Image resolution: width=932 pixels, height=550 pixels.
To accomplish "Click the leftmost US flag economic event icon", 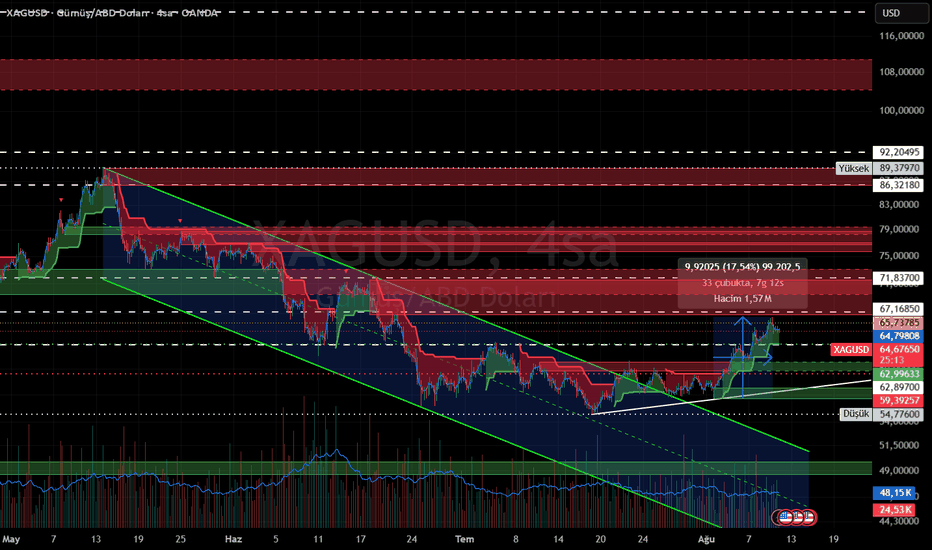I will [x=785, y=517].
